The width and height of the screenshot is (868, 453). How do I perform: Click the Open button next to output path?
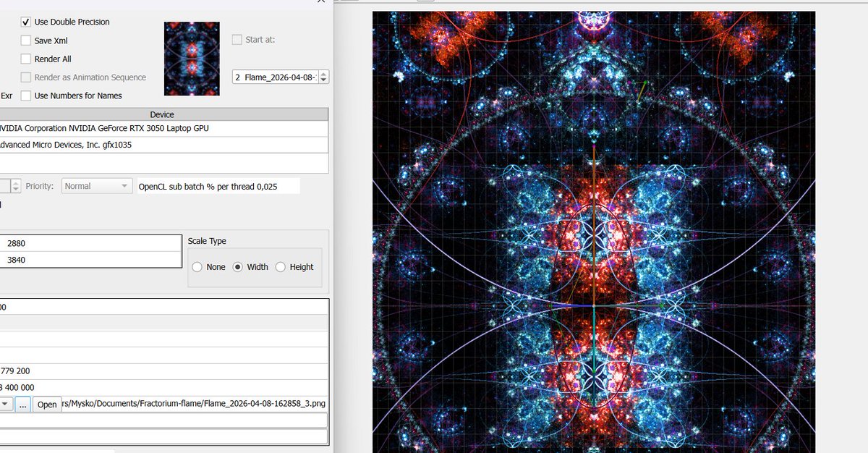(47, 404)
